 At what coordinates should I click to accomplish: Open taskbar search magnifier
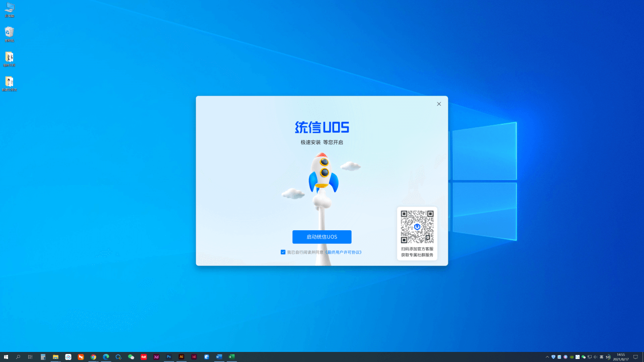18,357
